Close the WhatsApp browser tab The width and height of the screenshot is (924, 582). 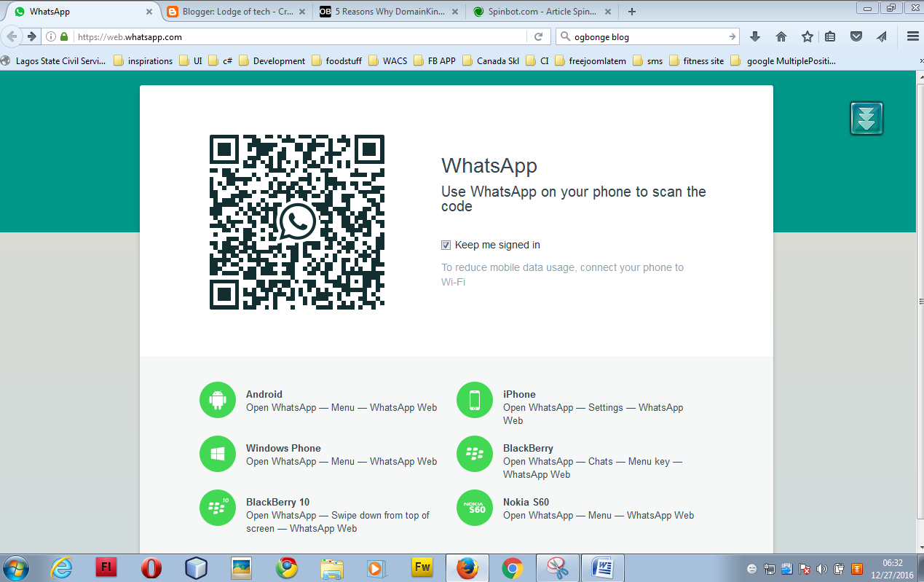tap(150, 12)
